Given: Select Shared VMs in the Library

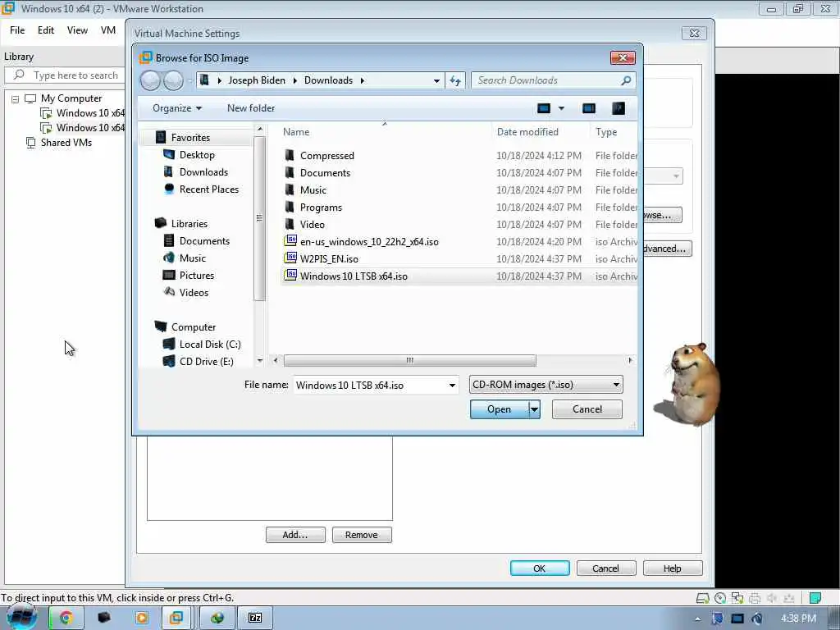Looking at the screenshot, I should pyautogui.click(x=66, y=143).
